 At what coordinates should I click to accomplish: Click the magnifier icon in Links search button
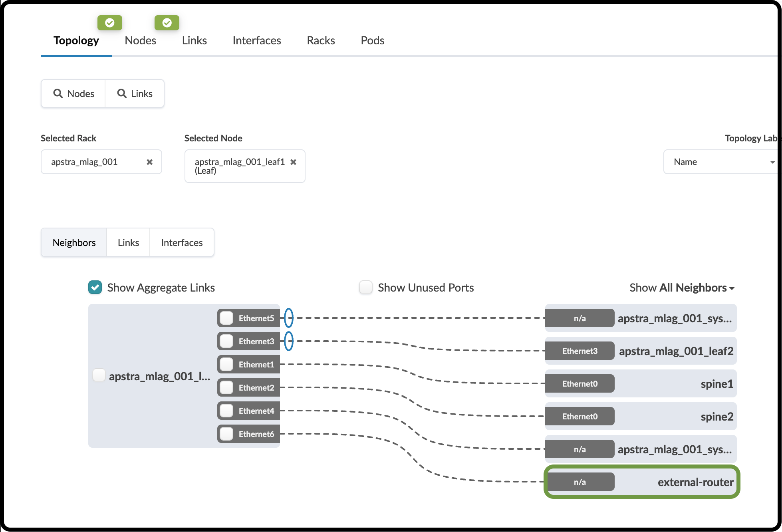point(122,93)
